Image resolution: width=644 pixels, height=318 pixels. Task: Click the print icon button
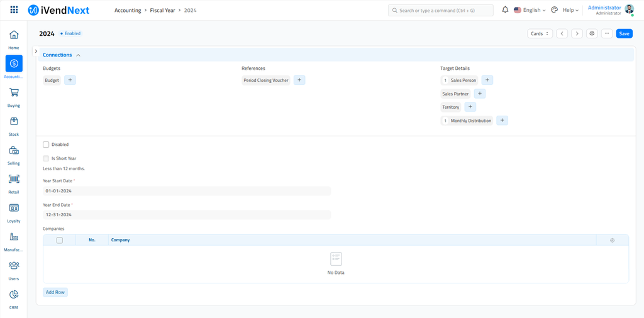click(592, 33)
